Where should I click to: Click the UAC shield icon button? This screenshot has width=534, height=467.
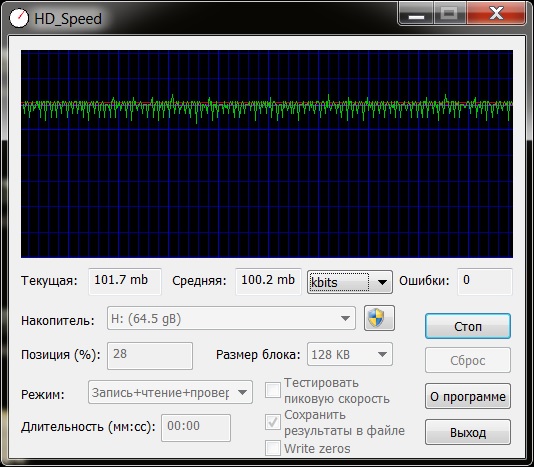(x=379, y=318)
